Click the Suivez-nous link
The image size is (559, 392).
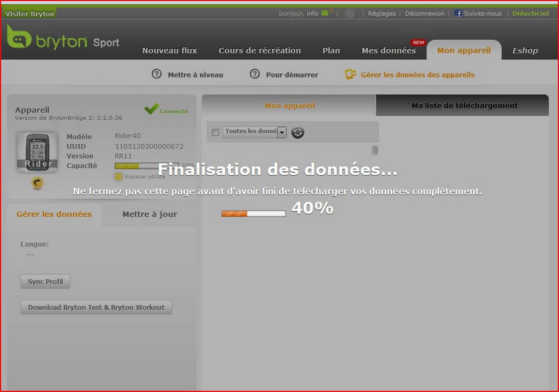click(x=483, y=13)
